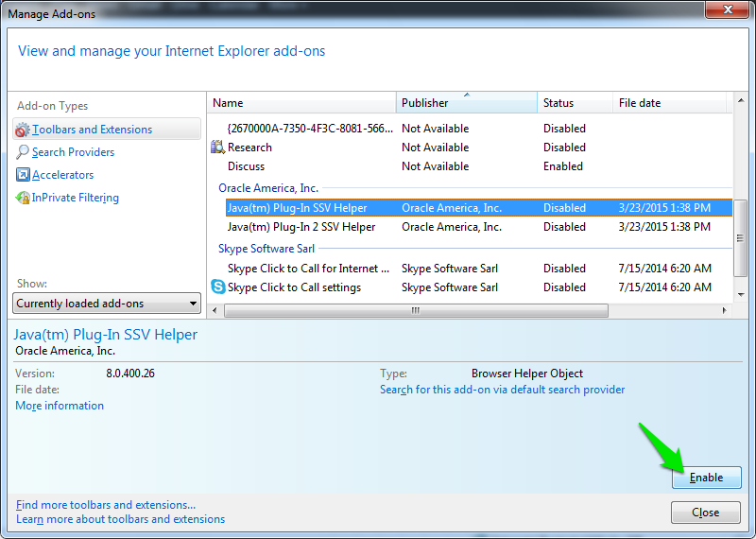Click the right arrow of the horizontal scrollbar
Screen dimensions: 756x539
724,310
